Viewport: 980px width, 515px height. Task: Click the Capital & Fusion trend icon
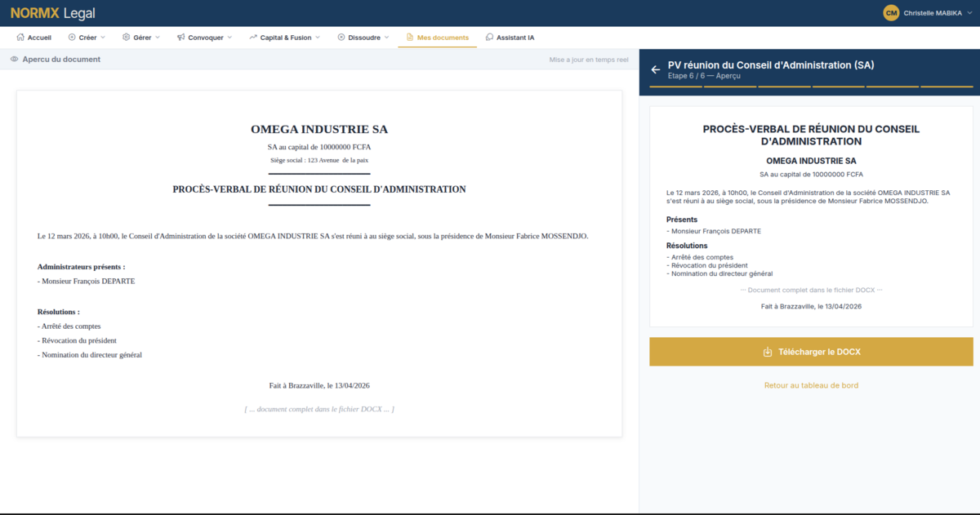point(253,38)
